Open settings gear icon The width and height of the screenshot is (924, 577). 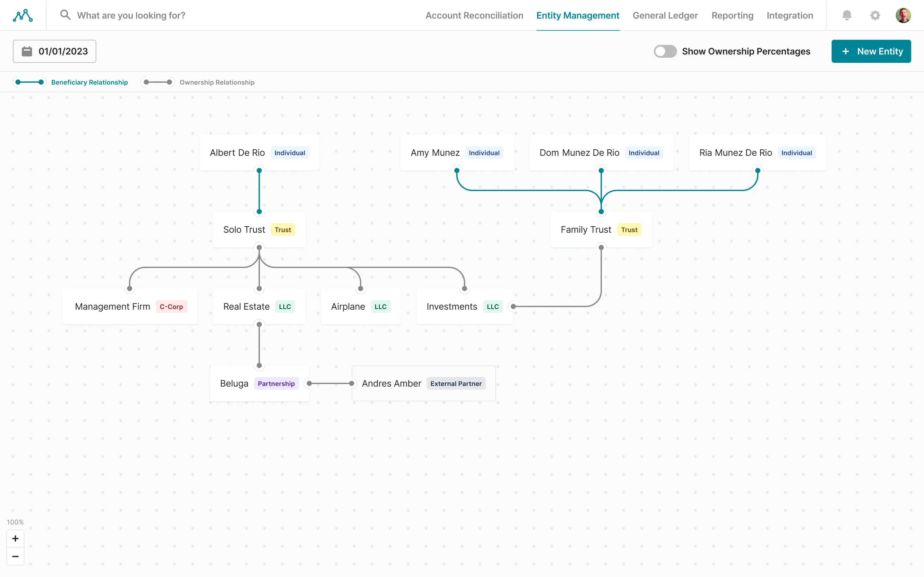click(875, 15)
